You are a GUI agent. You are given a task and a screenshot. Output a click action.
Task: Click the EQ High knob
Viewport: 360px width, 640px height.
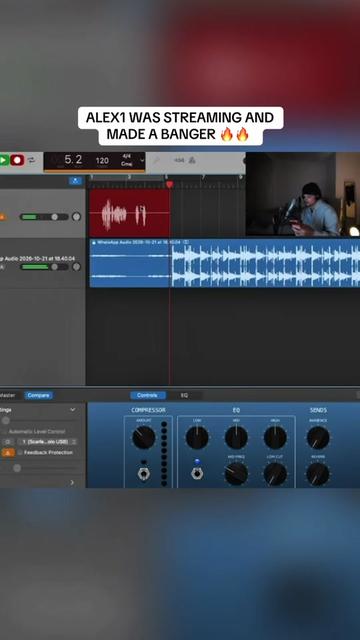(275, 438)
